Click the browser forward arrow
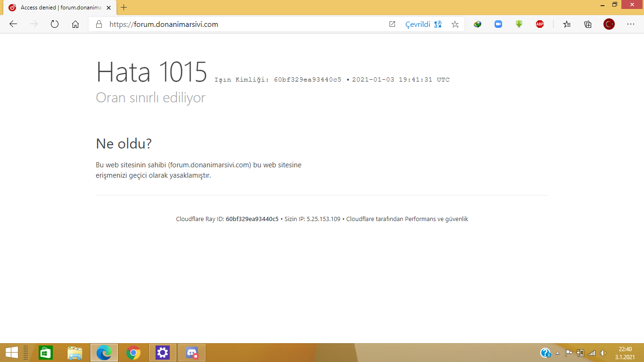644x362 pixels. point(34,25)
